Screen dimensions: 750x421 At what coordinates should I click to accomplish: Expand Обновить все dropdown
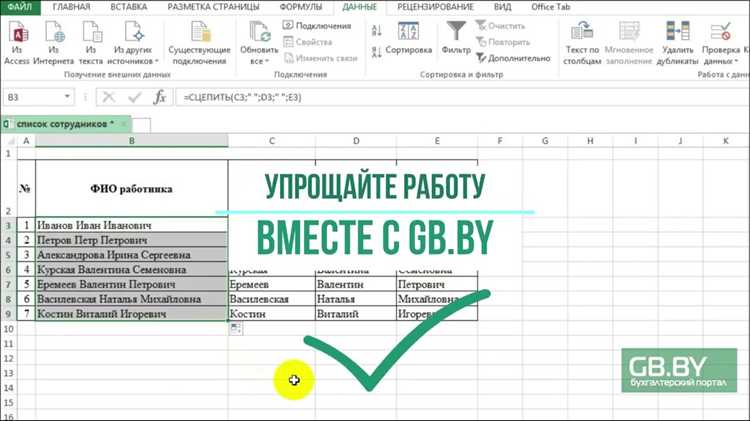click(259, 43)
